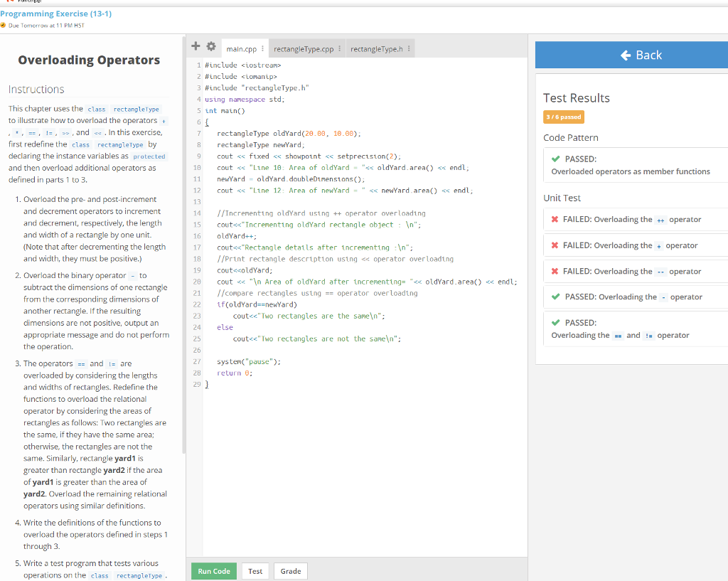
Task: Place cursor on line 7 oldYard declaration
Action: [x=289, y=133]
